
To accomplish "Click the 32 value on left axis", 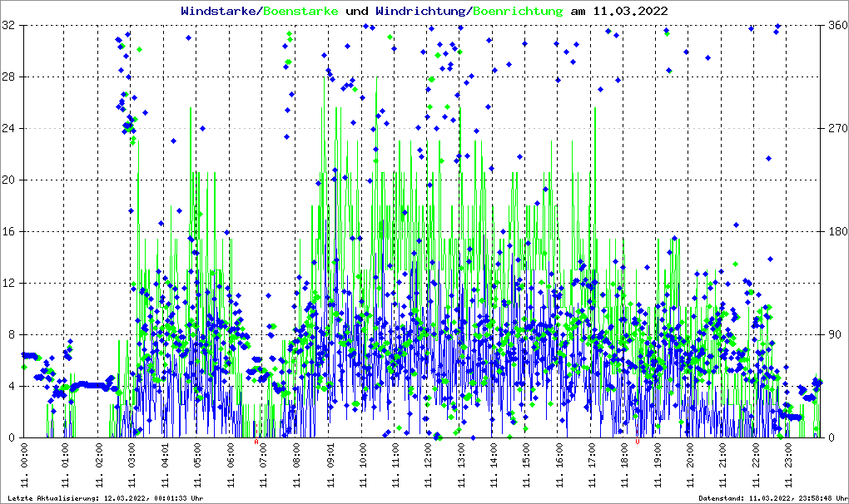I will point(9,26).
